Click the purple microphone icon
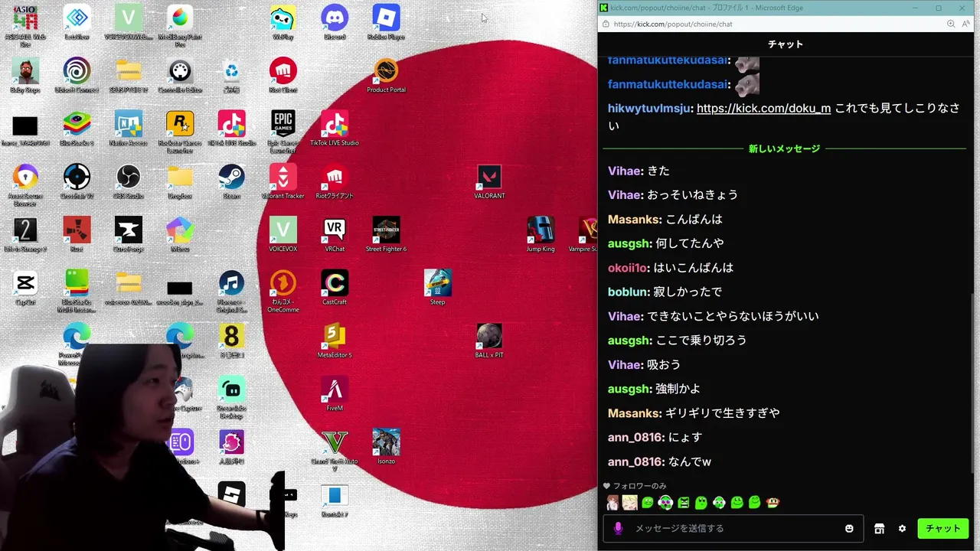 [x=618, y=528]
